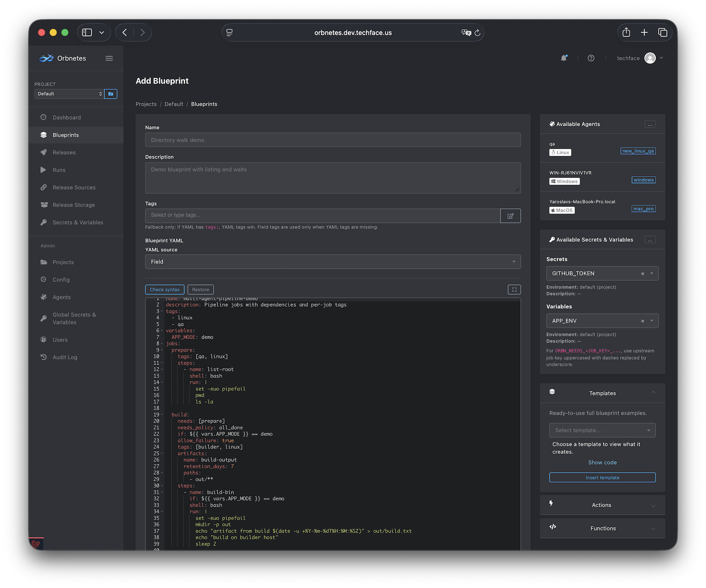Open the YAML source Field dropdown
This screenshot has width=706, height=588.
(x=333, y=261)
